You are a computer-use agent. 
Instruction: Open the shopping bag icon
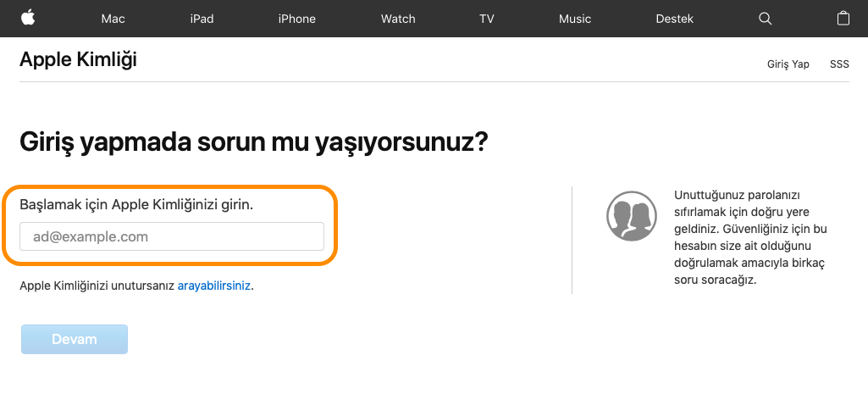[843, 19]
